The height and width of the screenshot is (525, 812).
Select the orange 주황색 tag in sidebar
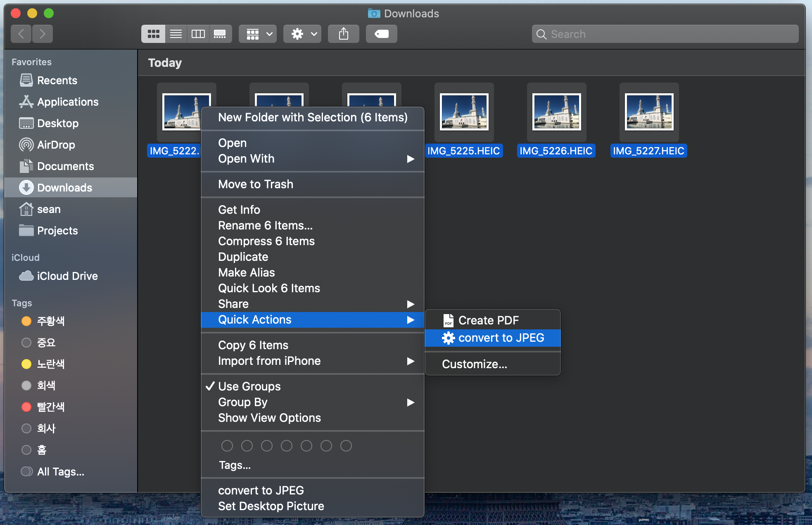[50, 321]
